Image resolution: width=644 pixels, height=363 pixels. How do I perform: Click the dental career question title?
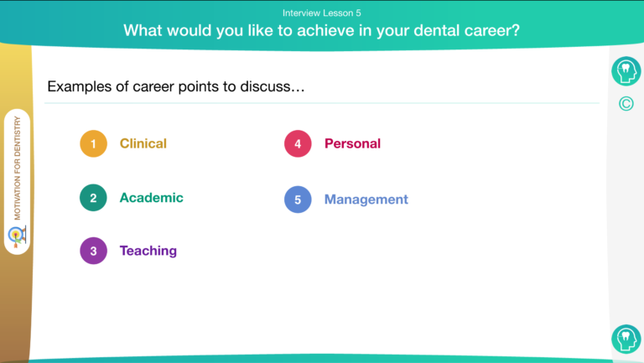tap(322, 30)
